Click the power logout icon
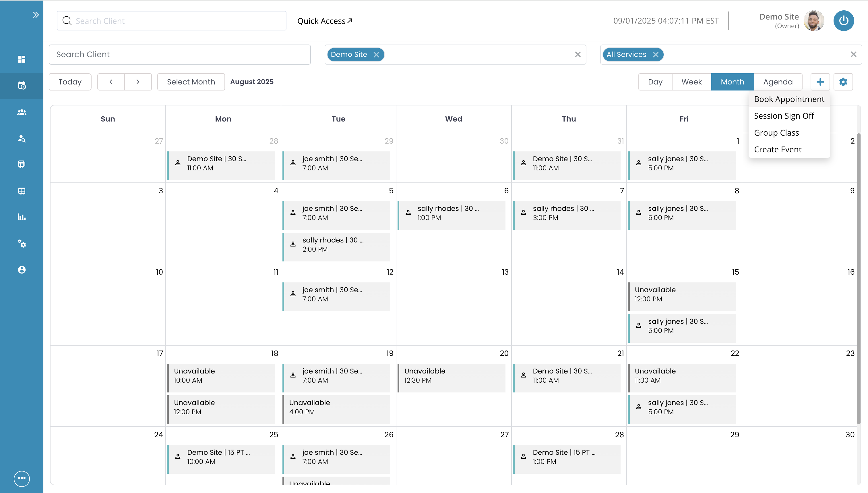Screen dimensions: 868x493 (x=843, y=21)
